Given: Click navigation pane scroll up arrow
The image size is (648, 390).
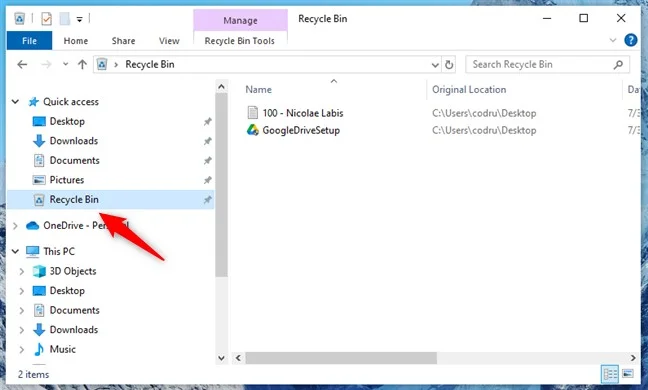Looking at the screenshot, I should click(222, 87).
